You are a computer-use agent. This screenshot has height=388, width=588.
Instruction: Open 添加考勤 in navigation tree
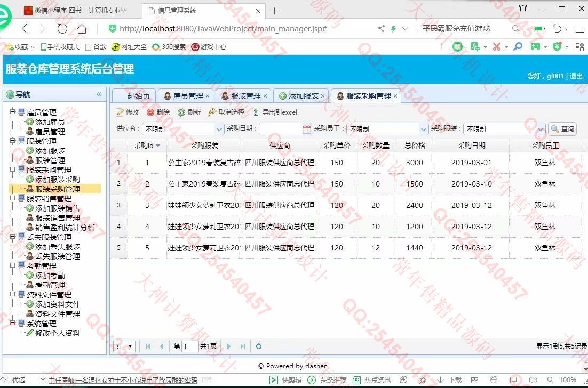[x=50, y=275]
